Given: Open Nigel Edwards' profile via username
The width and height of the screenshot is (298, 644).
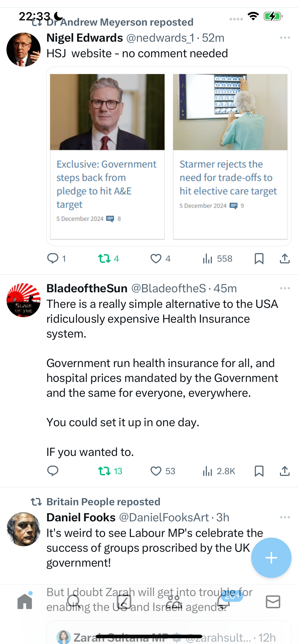Looking at the screenshot, I should (160, 38).
